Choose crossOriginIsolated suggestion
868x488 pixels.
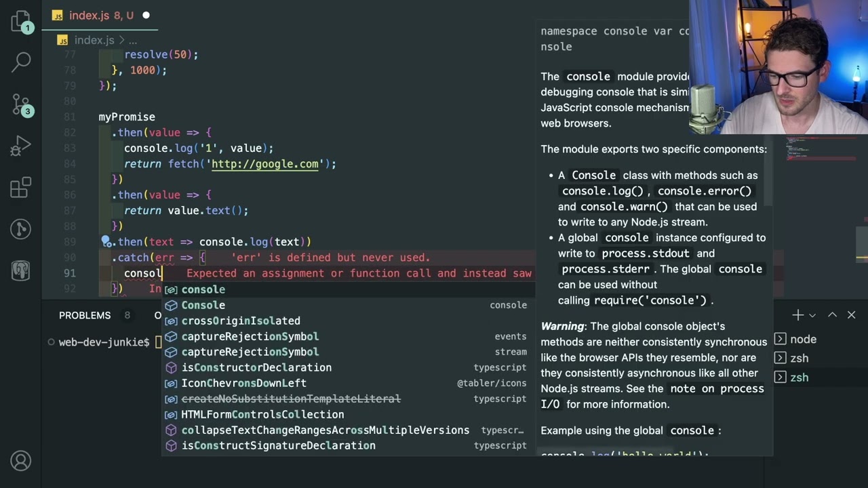[348, 321]
